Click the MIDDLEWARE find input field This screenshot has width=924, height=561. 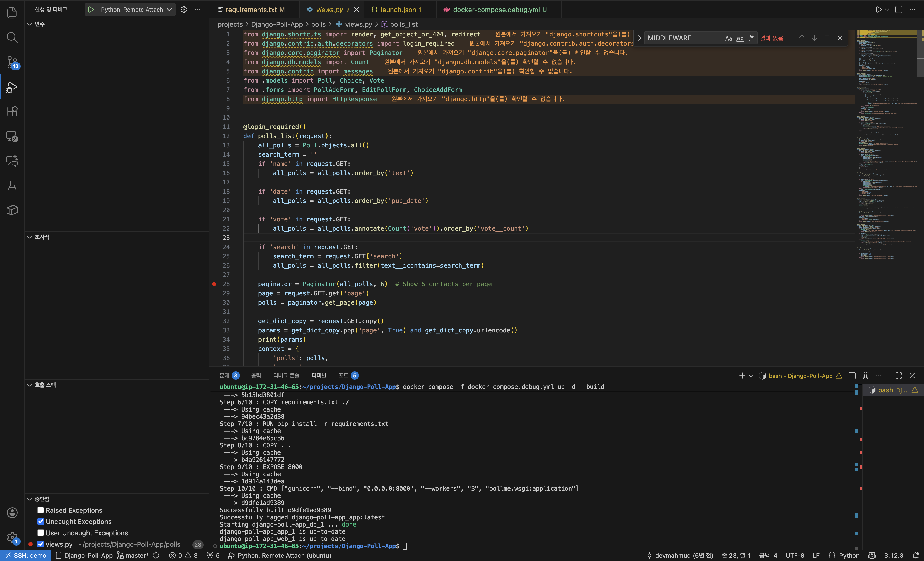(682, 38)
